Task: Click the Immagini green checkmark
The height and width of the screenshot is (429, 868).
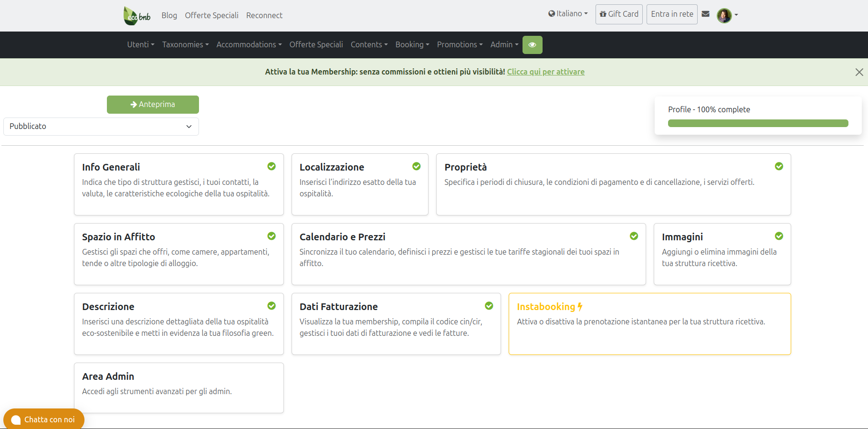Action: [x=779, y=236]
